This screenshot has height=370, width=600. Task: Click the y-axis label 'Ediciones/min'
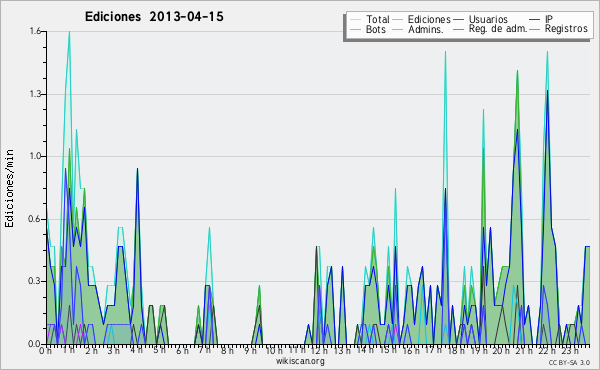point(9,188)
